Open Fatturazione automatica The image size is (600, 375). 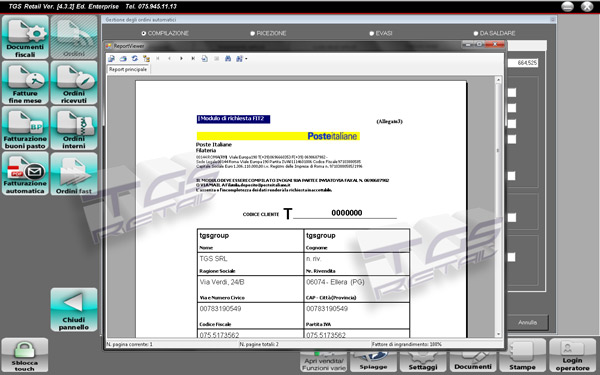click(x=25, y=174)
